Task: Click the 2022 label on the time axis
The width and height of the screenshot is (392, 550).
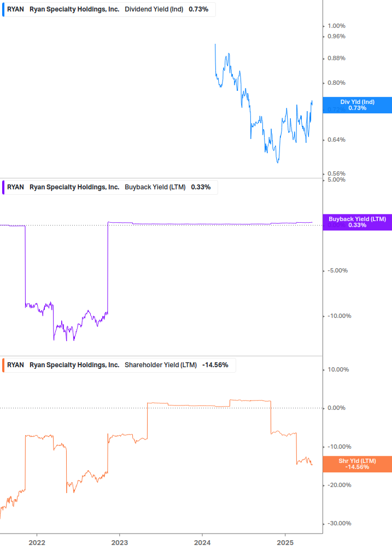Action: click(x=37, y=543)
